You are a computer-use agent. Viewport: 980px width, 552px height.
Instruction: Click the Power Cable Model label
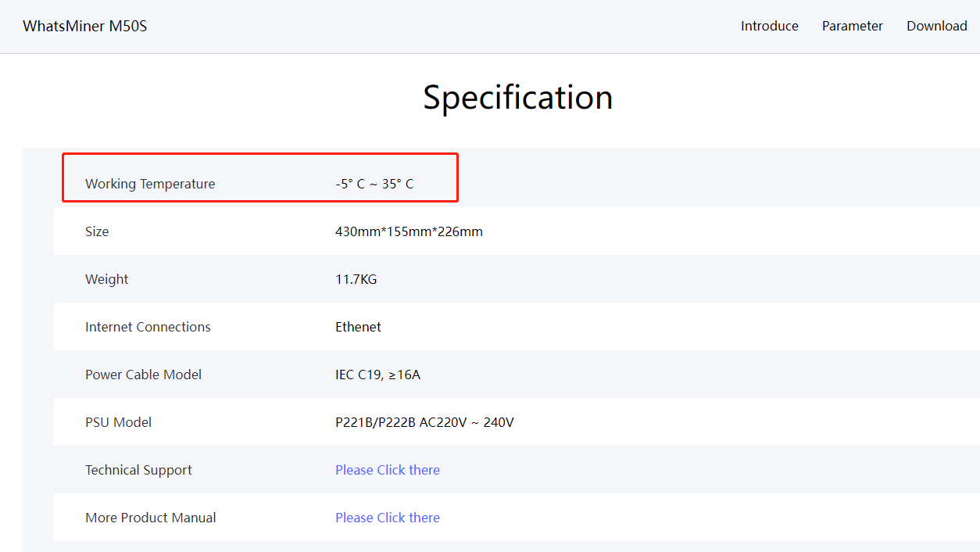143,375
